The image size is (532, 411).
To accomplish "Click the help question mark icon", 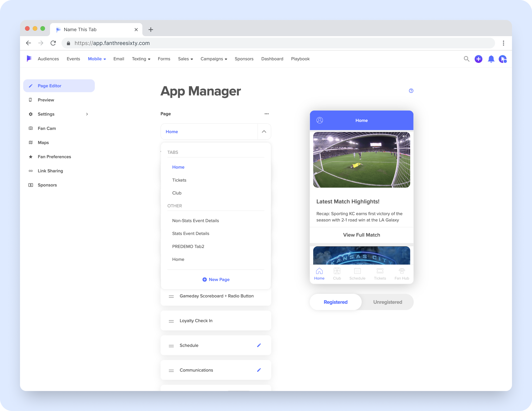I will coord(411,91).
